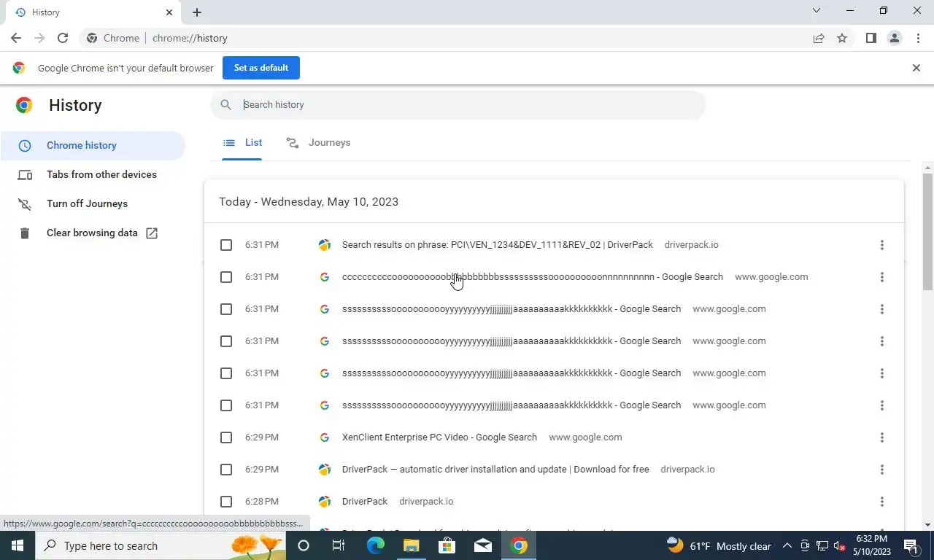Select Chrome history in the sidebar
This screenshot has width=934, height=560.
pyautogui.click(x=93, y=146)
